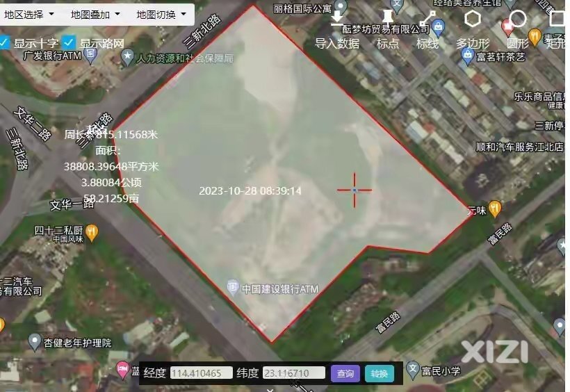Click the 丽格国际公寓 location pin
570x392 pixels.
point(341,7)
